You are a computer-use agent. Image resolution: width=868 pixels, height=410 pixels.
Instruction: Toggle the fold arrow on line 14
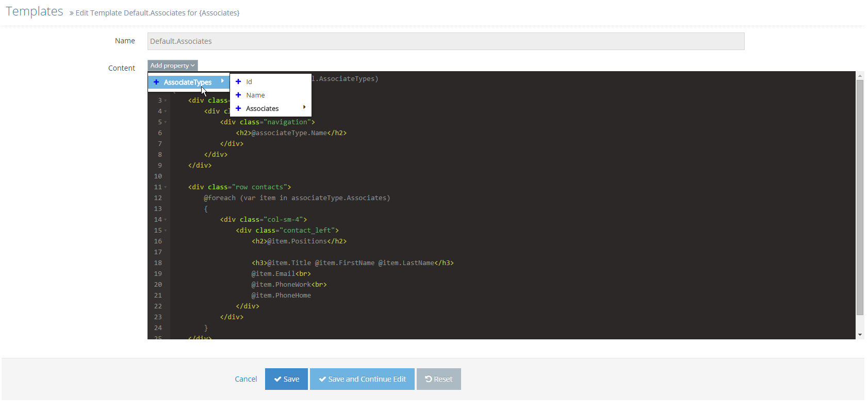[166, 220]
